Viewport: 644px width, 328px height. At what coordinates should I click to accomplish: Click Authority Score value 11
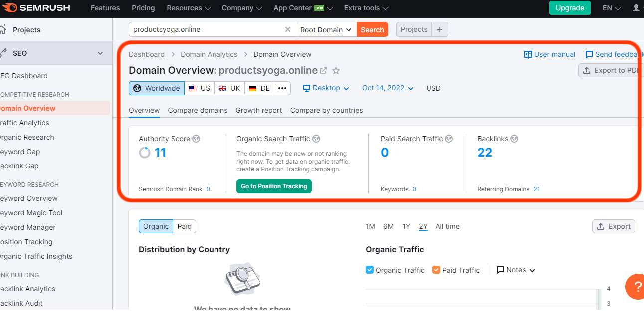(160, 153)
